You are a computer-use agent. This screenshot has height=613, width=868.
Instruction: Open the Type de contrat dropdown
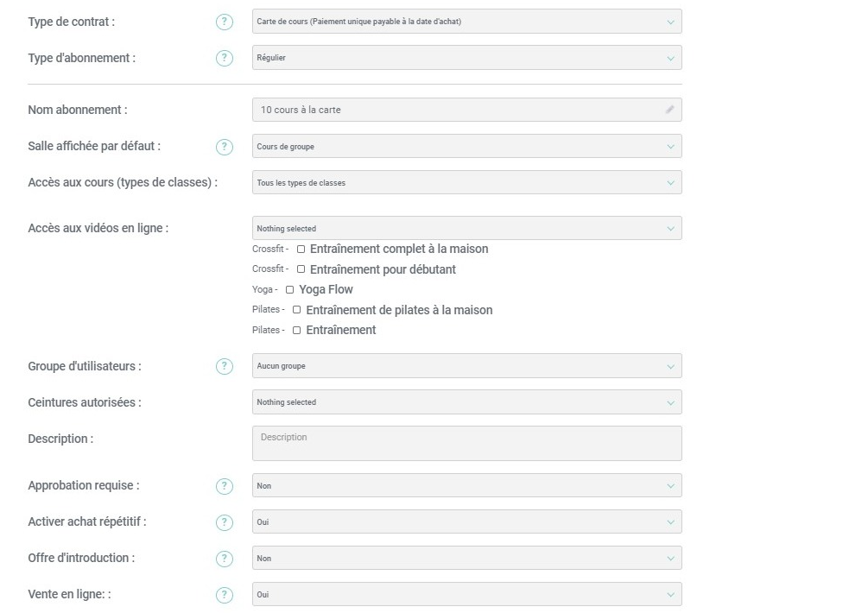[x=466, y=22]
